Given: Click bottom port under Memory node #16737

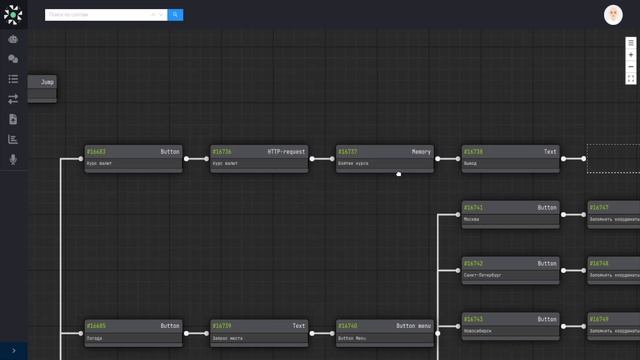Looking at the screenshot, I should 399,174.
